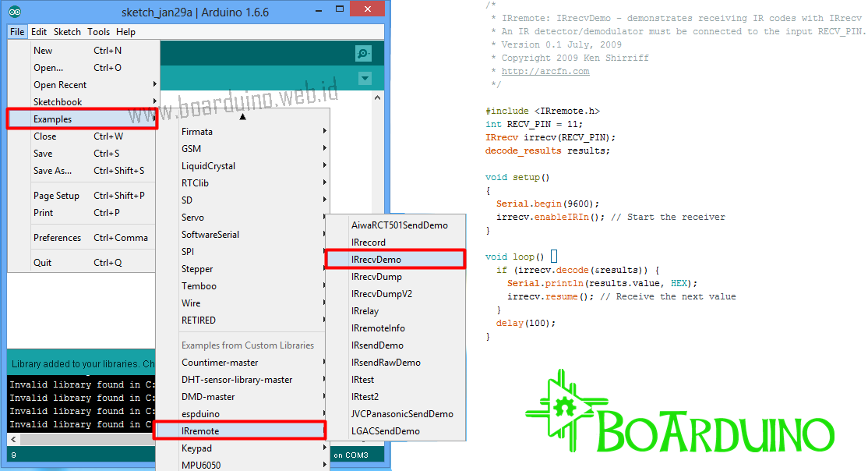
Task: Select the Examples menu entry
Action: tap(83, 119)
